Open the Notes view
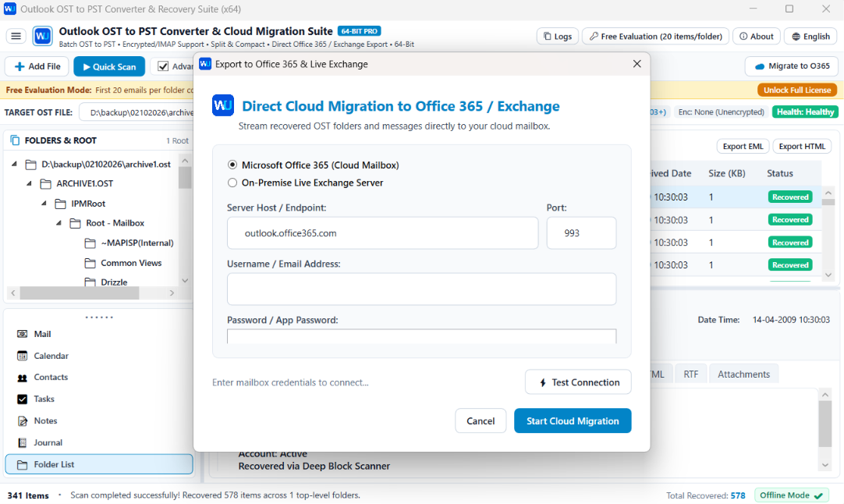Viewport: 844px width, 504px height. coord(45,421)
